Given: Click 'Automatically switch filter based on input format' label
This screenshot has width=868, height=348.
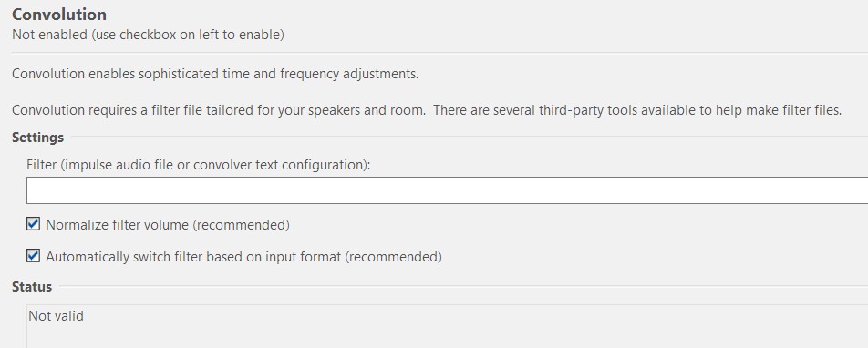Looking at the screenshot, I should (x=243, y=257).
